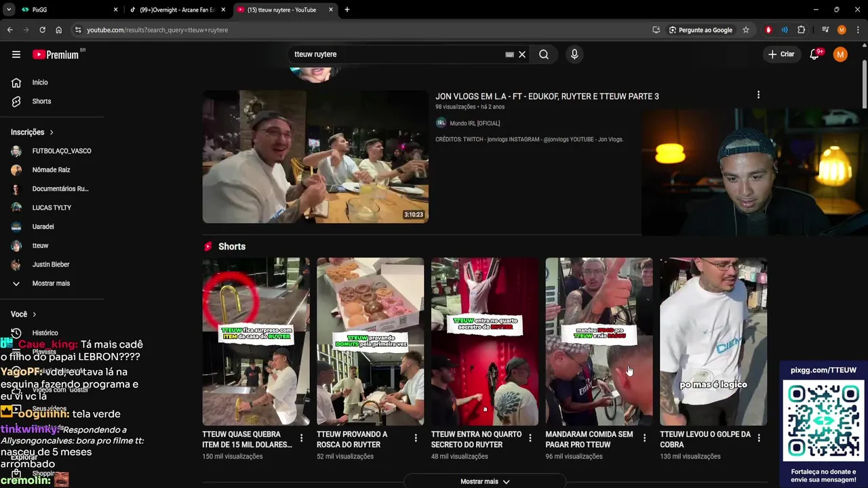Screen dimensions: 868x488
Task: Open notifications bell
Action: 814,54
